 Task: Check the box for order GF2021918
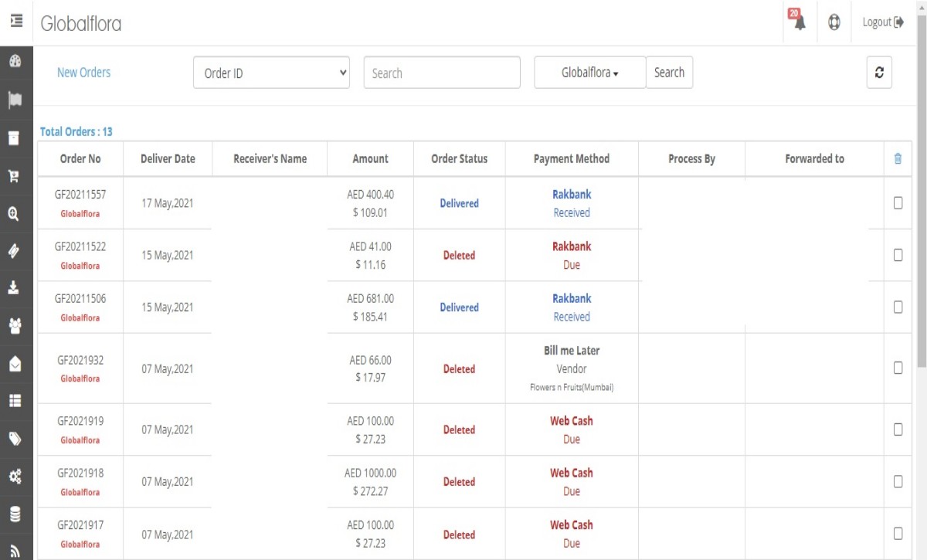coord(898,481)
